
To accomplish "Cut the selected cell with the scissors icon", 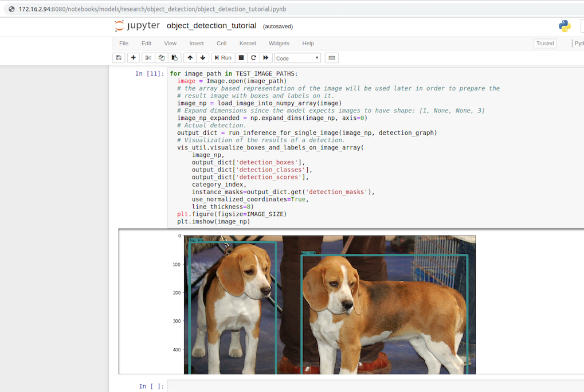I will 148,57.
